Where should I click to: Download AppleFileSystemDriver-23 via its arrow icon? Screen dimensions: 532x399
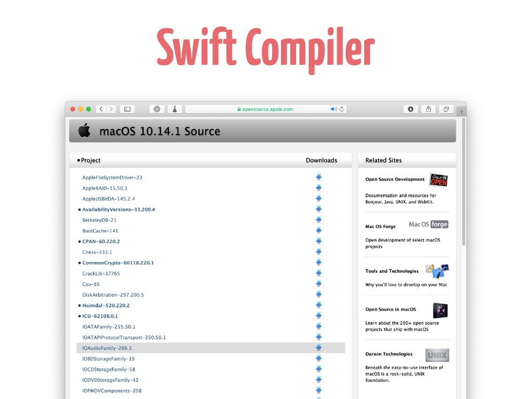point(318,177)
